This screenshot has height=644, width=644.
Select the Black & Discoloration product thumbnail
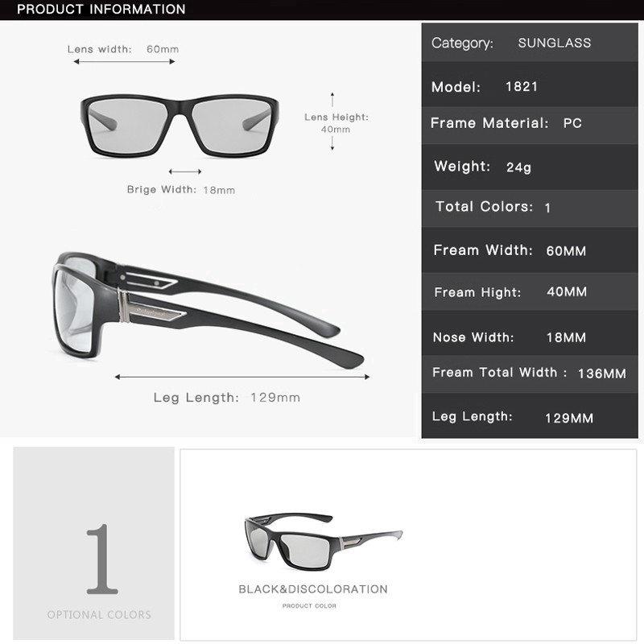(324, 542)
